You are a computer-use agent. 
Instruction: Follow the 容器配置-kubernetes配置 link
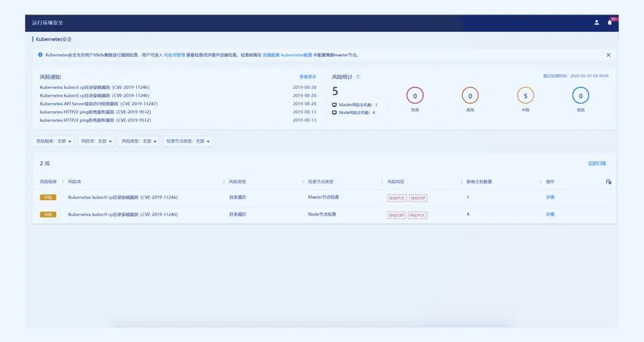[287, 55]
